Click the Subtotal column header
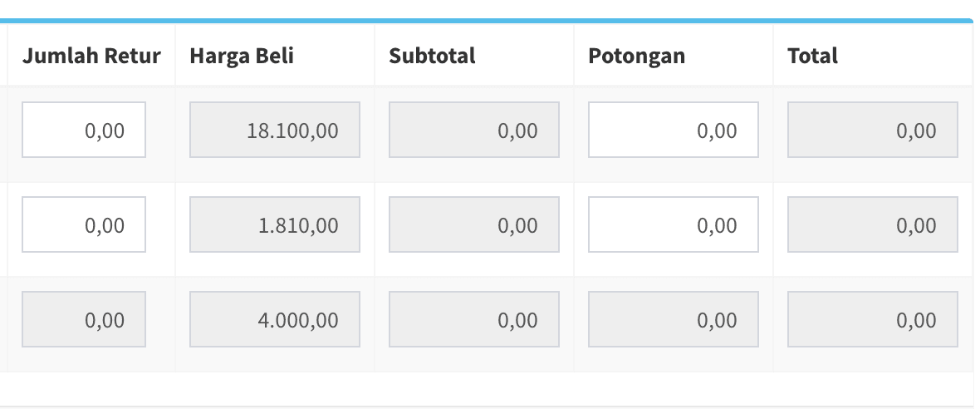Screen dimensions: 980x409 pyautogui.click(x=433, y=56)
